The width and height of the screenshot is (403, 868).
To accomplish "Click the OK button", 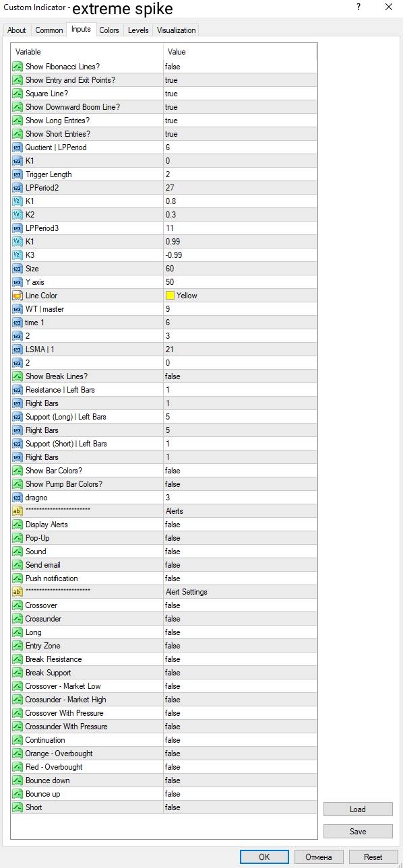I will pyautogui.click(x=264, y=857).
